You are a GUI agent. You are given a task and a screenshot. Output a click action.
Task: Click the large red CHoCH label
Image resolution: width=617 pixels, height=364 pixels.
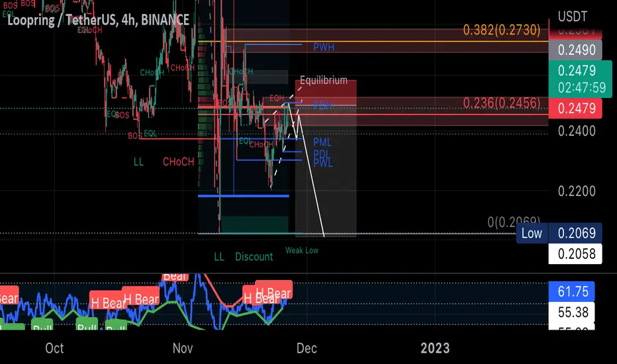(x=179, y=161)
